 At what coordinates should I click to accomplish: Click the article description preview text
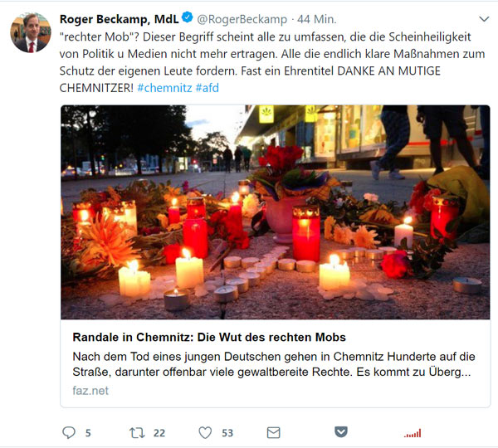(274, 364)
